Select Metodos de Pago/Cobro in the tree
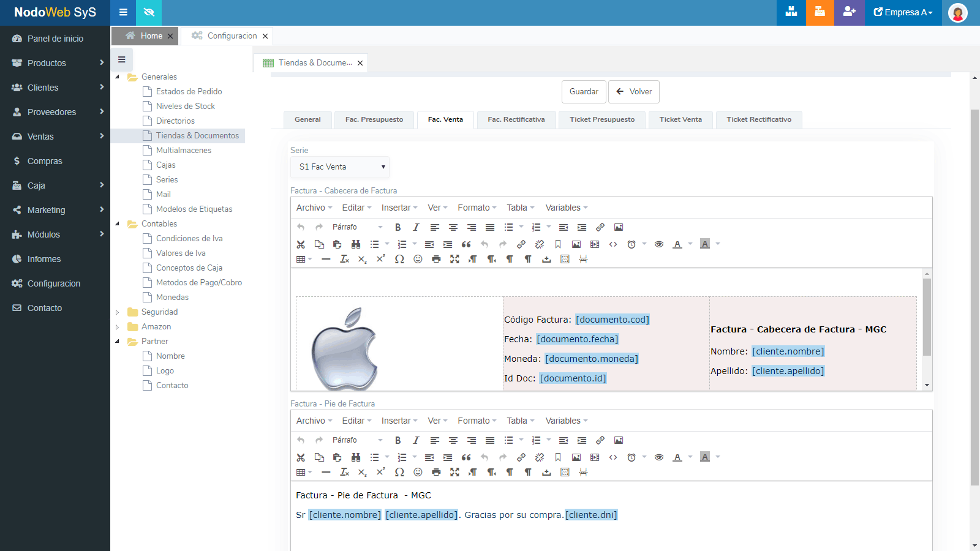 pos(198,282)
